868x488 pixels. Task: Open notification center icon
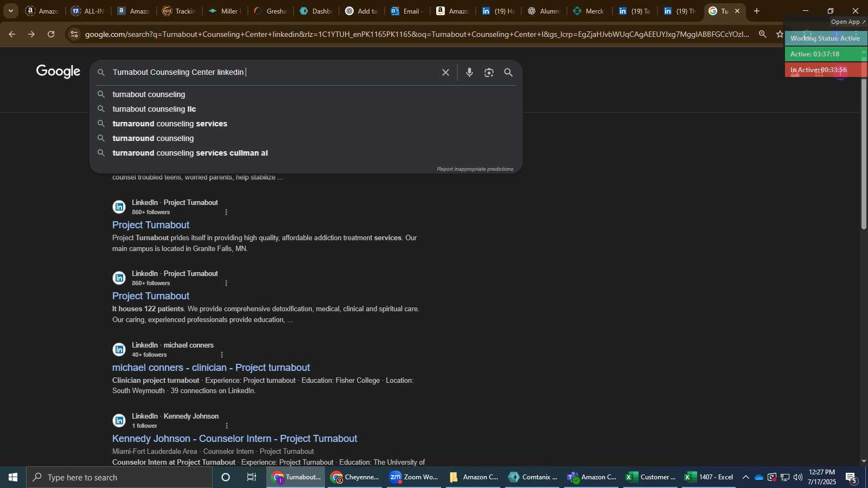point(851,478)
